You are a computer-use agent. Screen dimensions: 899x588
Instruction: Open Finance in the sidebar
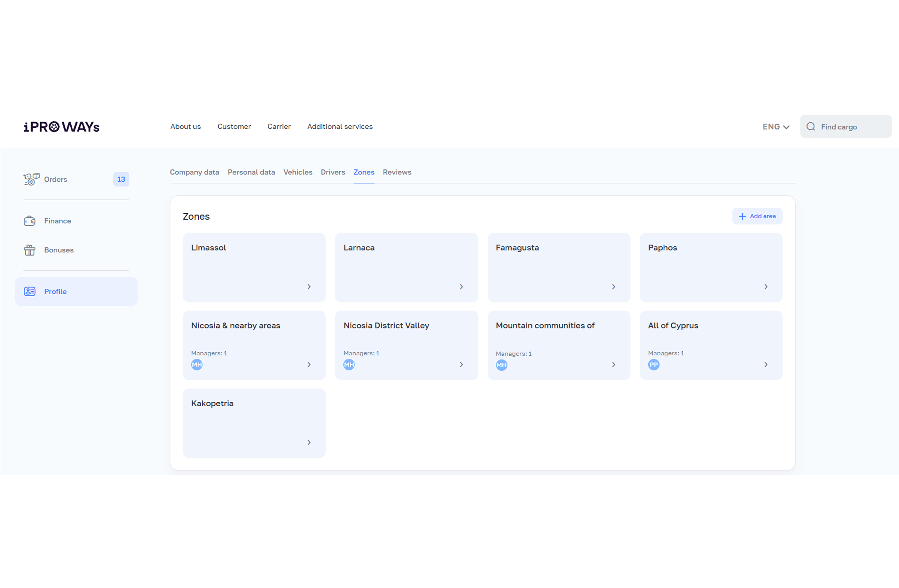(76, 221)
